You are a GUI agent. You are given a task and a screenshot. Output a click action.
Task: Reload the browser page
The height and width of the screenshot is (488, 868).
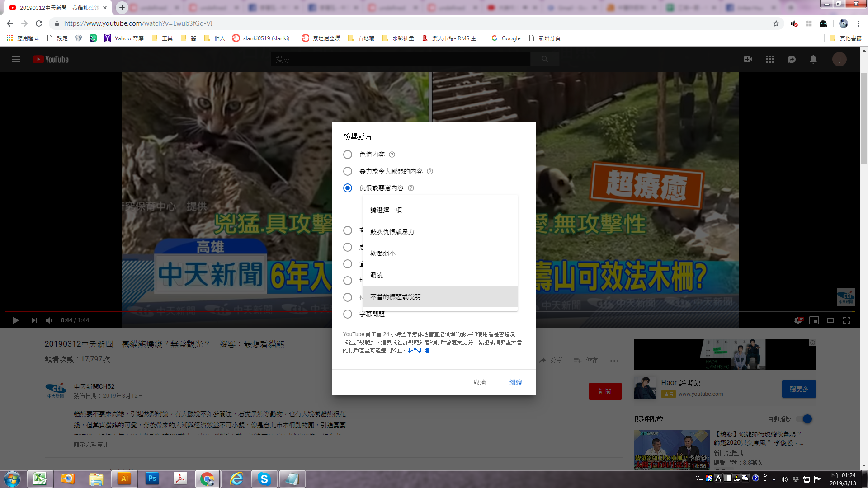(39, 23)
